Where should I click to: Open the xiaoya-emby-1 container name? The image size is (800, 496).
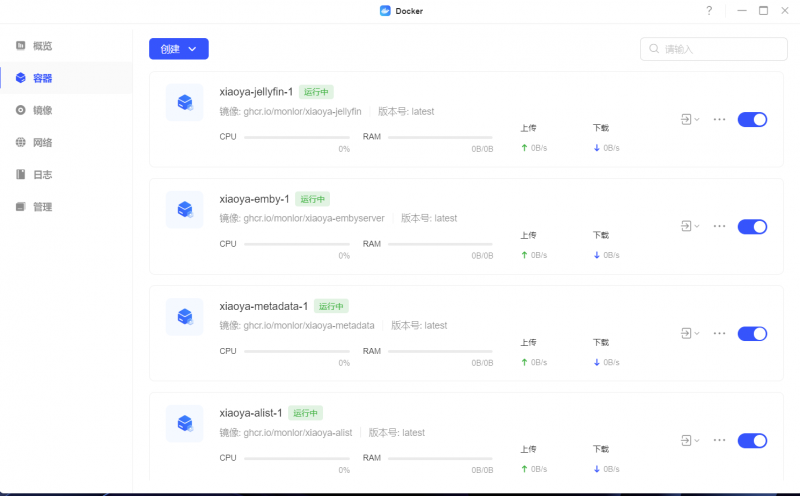[254, 199]
